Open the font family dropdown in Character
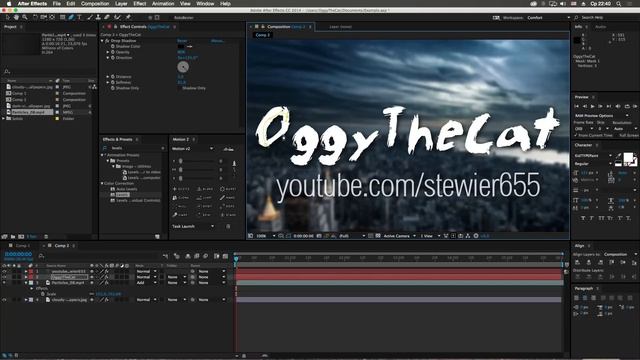Viewport: 640px width, 360px height. click(593, 156)
